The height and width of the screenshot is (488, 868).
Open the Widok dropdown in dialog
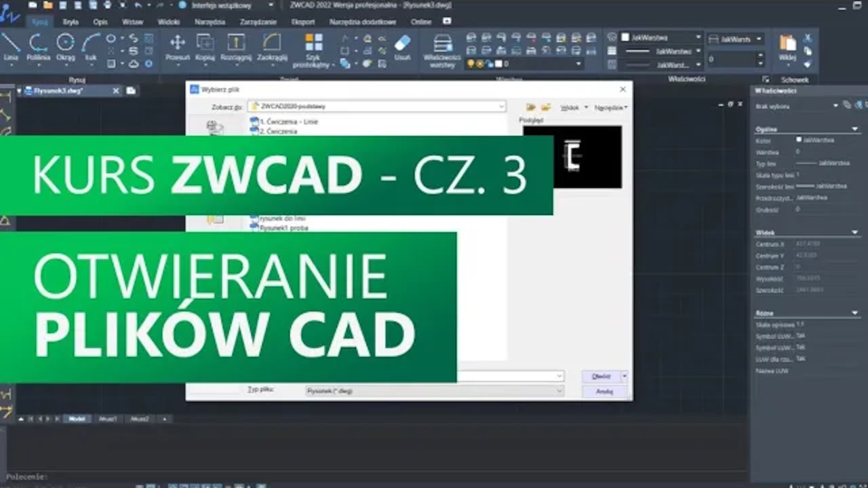574,107
